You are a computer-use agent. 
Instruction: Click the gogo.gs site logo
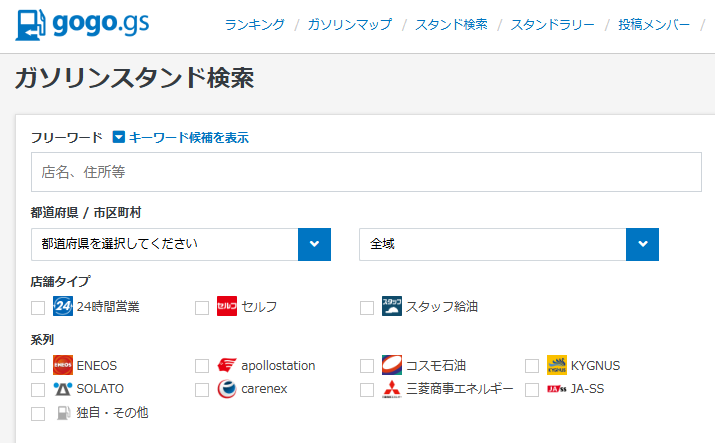click(83, 25)
